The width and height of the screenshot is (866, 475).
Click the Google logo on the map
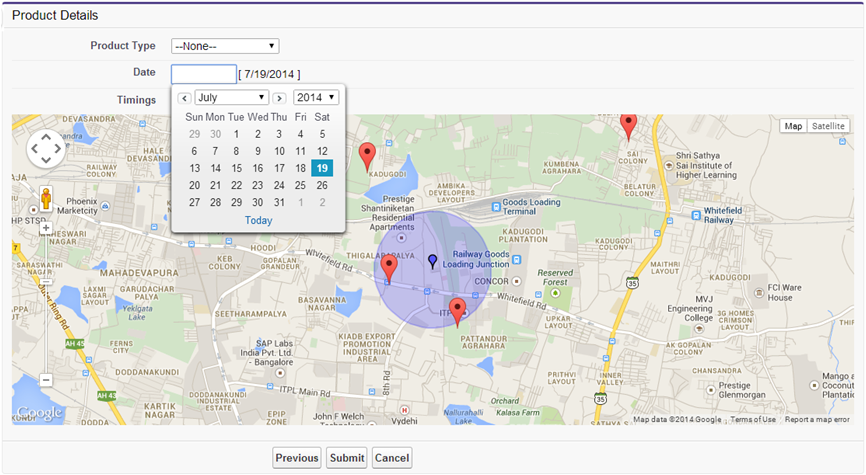point(40,412)
